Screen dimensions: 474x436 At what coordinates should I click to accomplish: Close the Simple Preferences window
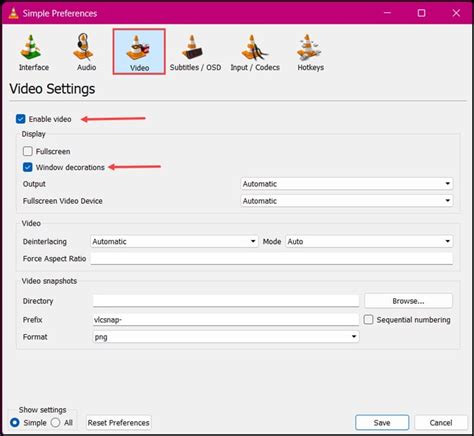[456, 13]
